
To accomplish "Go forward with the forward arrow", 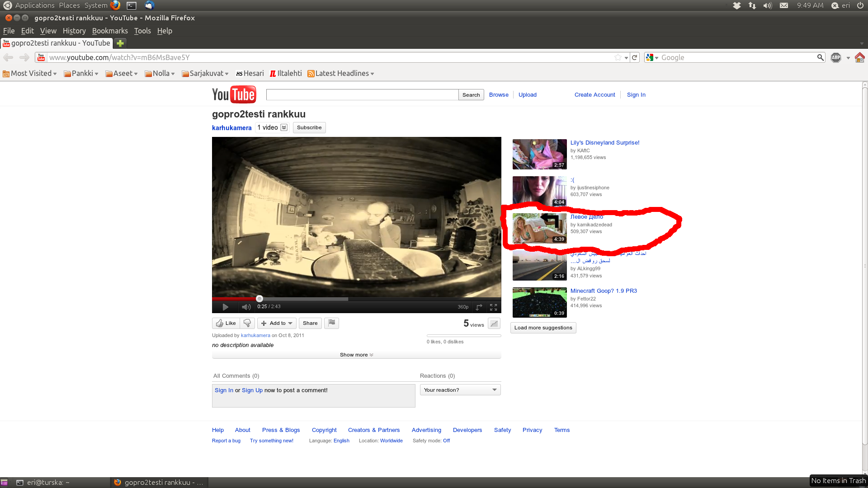I will click(x=24, y=57).
